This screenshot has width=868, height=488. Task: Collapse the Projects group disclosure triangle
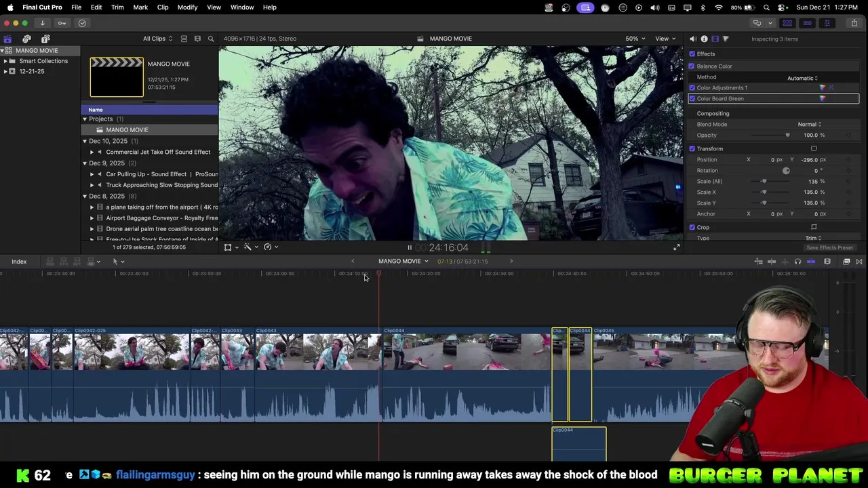[x=85, y=119]
